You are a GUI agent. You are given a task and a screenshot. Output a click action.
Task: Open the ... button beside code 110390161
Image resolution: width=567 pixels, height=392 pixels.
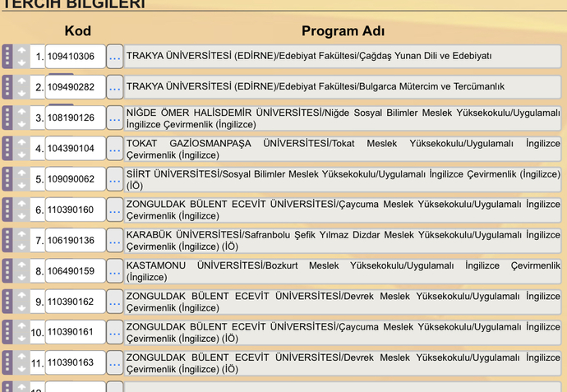click(114, 332)
